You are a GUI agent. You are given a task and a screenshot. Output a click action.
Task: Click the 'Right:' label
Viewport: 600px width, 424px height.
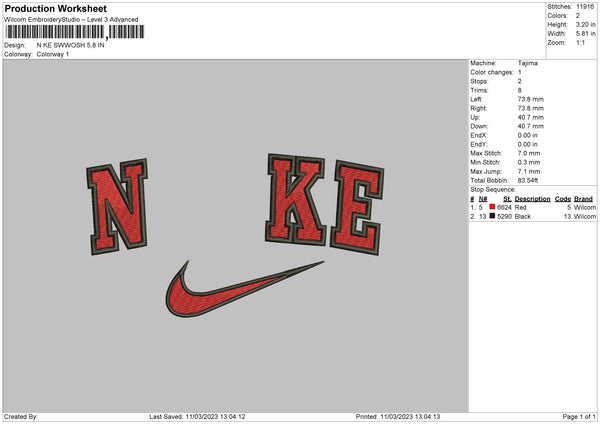479,108
